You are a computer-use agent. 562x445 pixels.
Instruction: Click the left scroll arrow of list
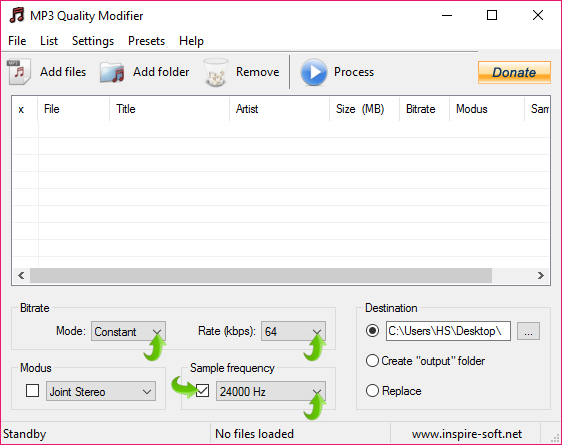[x=21, y=276]
